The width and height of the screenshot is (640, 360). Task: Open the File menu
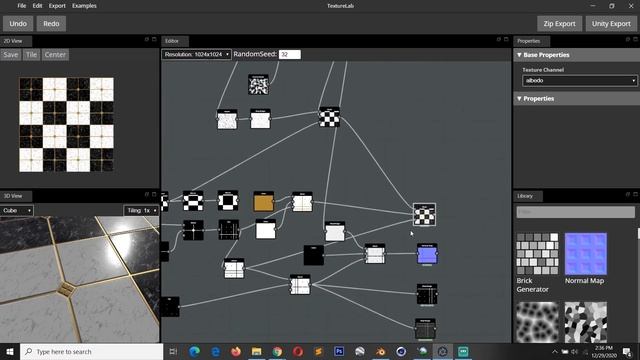(22, 6)
